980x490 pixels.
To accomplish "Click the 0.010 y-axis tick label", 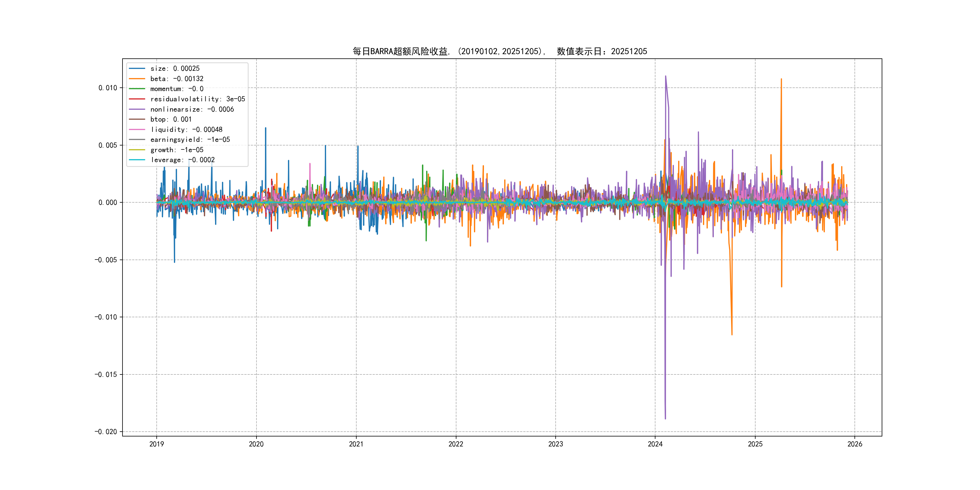I will tap(108, 88).
